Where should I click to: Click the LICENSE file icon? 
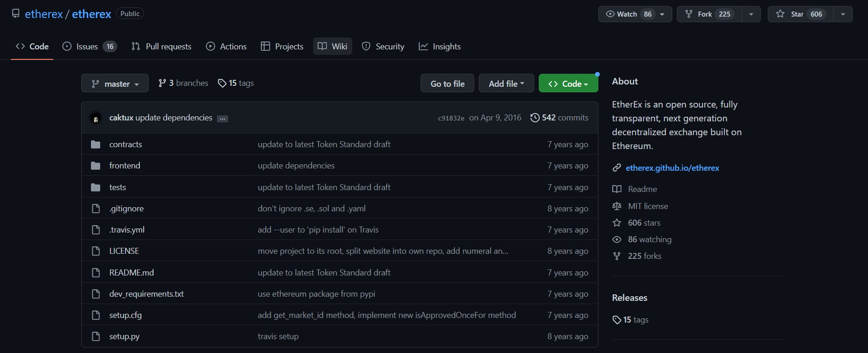click(x=96, y=251)
